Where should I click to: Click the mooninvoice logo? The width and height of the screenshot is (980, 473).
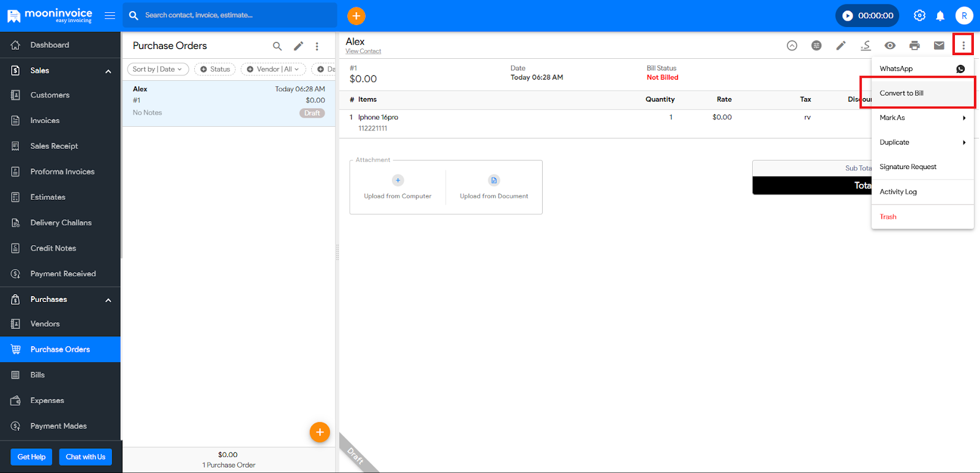tap(49, 15)
